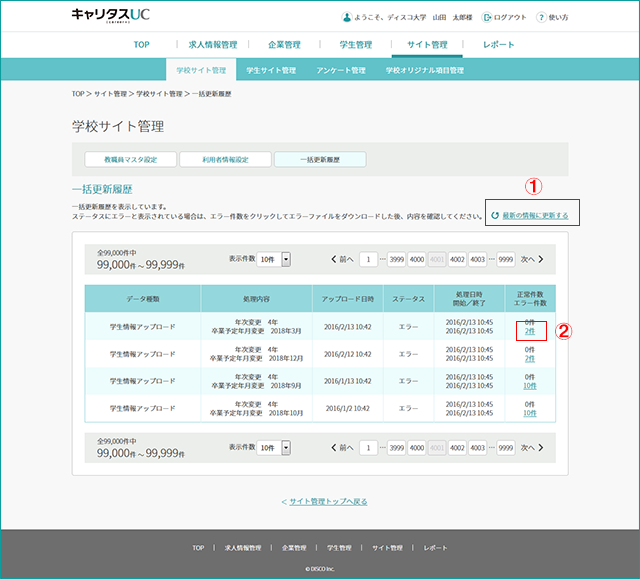640x579 pixels.
Task: Go to page 4002 in top pagination
Action: 457,259
